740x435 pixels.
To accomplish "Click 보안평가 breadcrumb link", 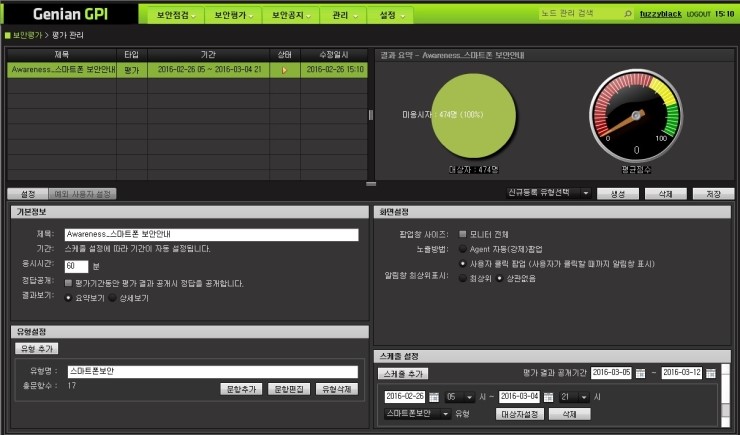I will pyautogui.click(x=27, y=35).
